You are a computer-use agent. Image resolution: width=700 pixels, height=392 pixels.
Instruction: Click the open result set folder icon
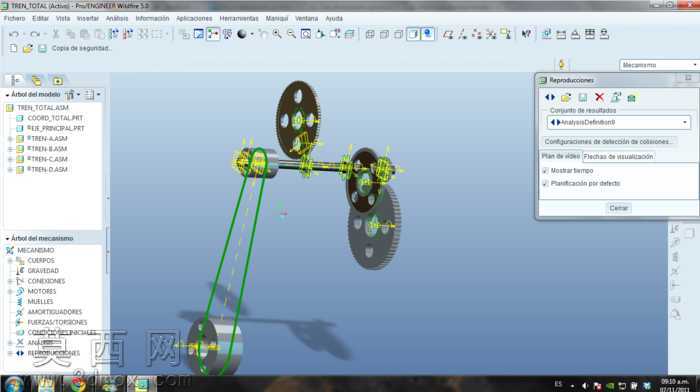[566, 97]
